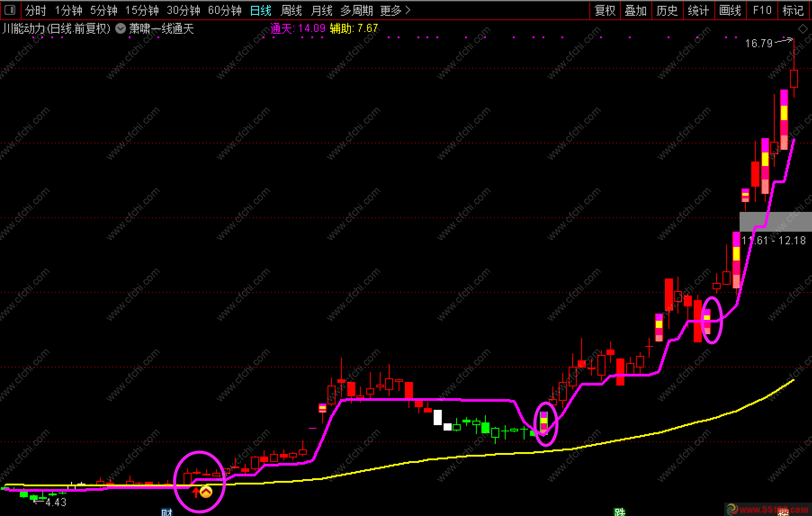Click the 11.61 - 12.18 gap label
Viewport: 812px width, 516px height.
774,240
